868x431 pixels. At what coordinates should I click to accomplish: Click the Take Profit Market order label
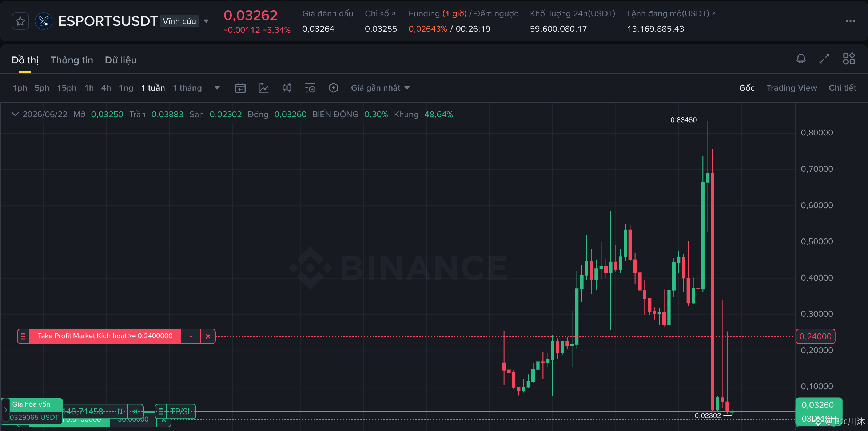(x=105, y=336)
